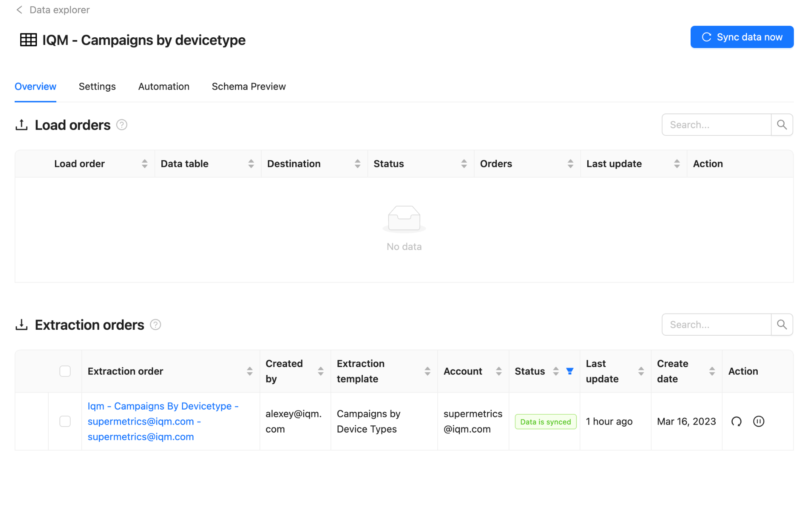812x525 pixels.
Task: Click the Load orders search input field
Action: (716, 125)
